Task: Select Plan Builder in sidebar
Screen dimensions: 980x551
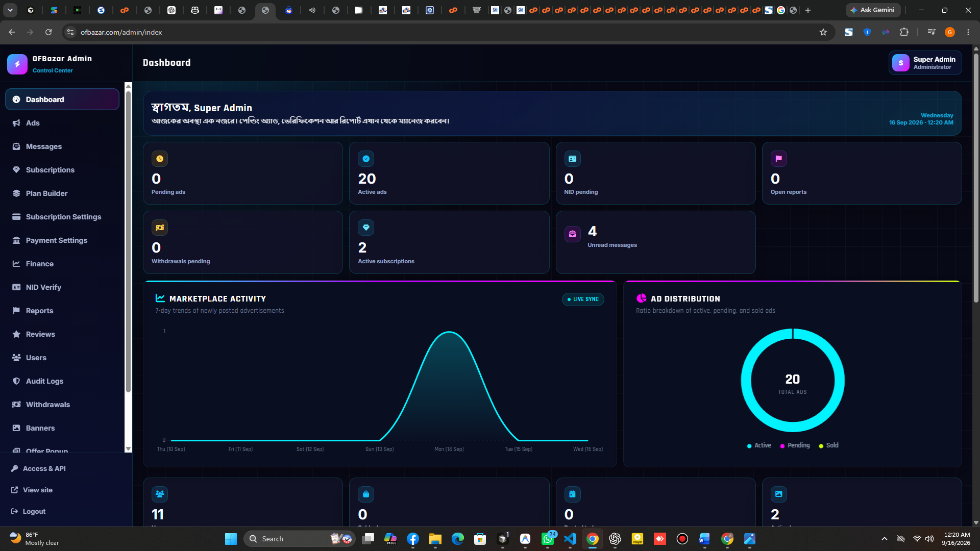Action: (x=62, y=193)
